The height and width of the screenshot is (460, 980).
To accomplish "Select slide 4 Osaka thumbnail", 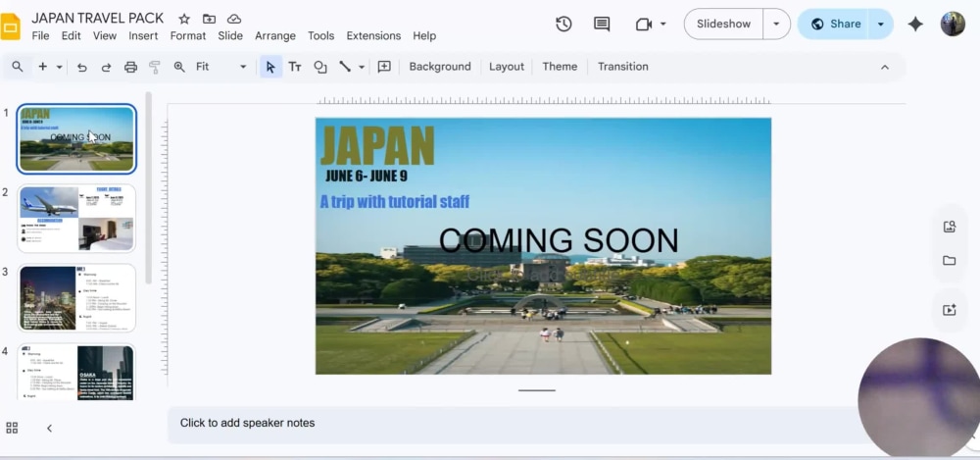I will pyautogui.click(x=76, y=372).
